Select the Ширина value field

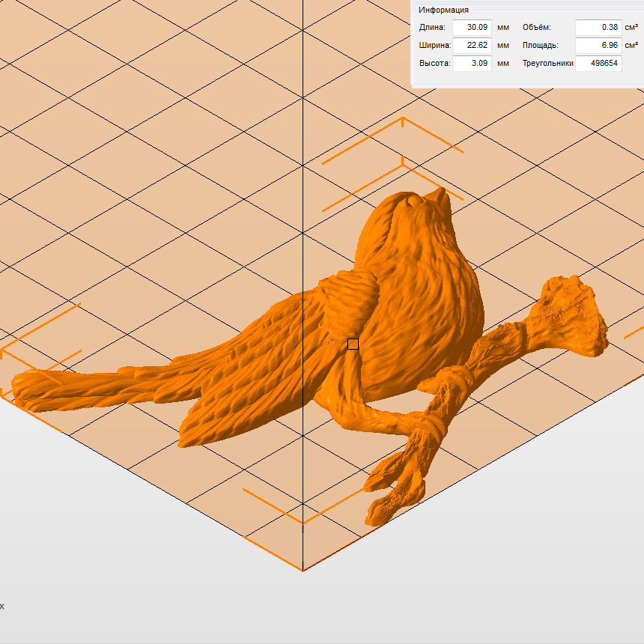pos(472,46)
